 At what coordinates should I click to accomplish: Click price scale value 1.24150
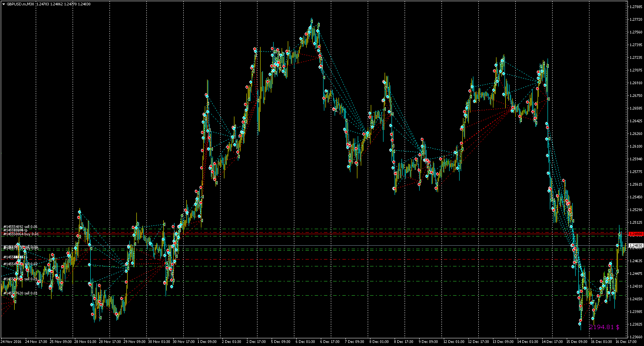(x=637, y=299)
